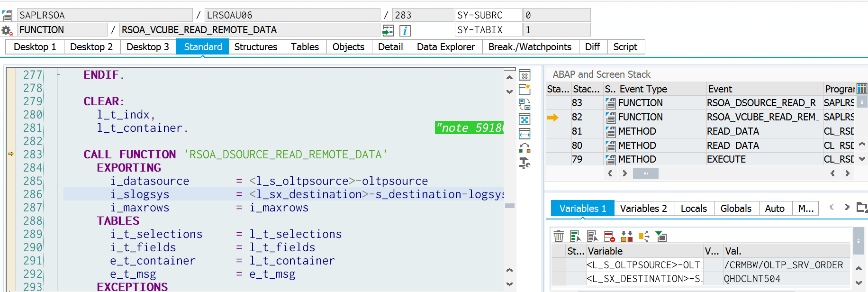Click the new tool icon with star
Image resolution: width=868 pixels, height=292 pixels.
pyautogui.click(x=524, y=90)
